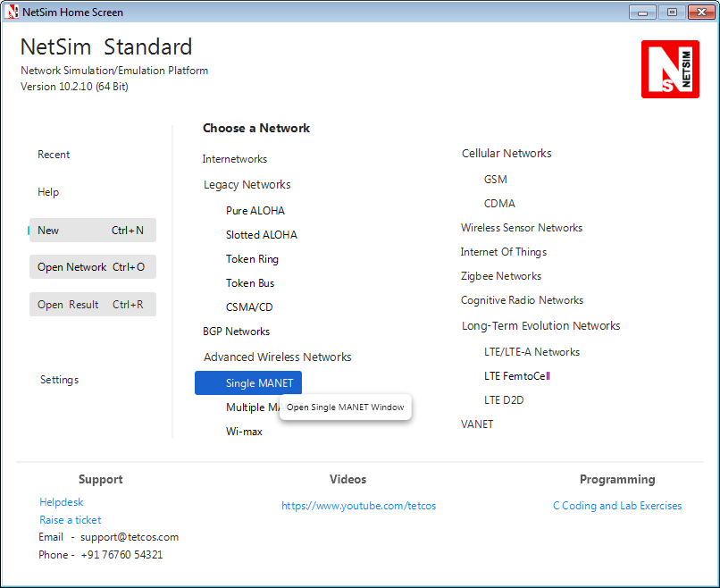Image resolution: width=720 pixels, height=588 pixels.
Task: Select Cellular Networks heading
Action: click(x=507, y=154)
